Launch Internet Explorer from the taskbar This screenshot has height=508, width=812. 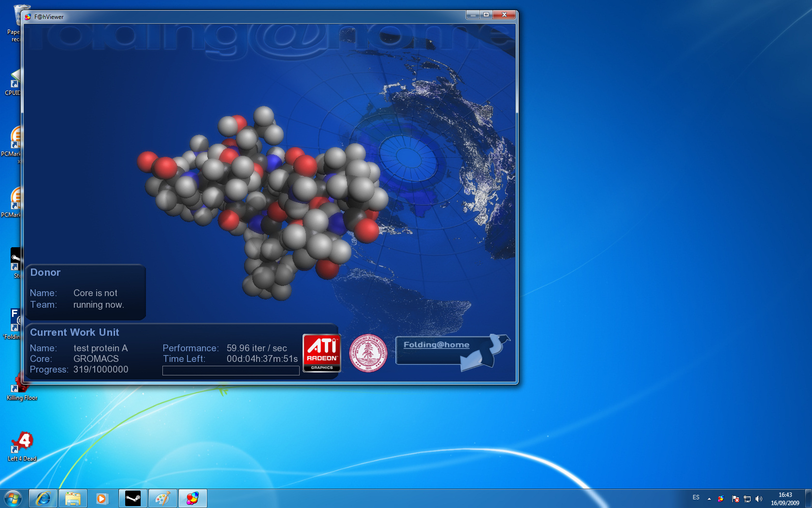pos(43,498)
